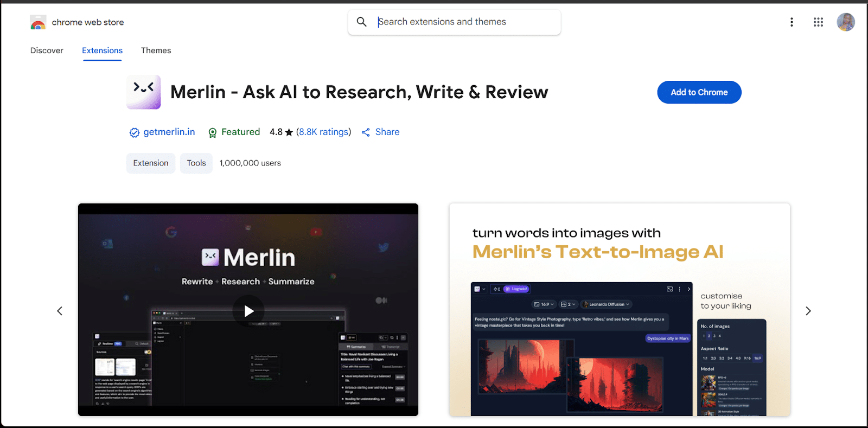
Task: Click the '1,000,000 users' text
Action: click(250, 163)
